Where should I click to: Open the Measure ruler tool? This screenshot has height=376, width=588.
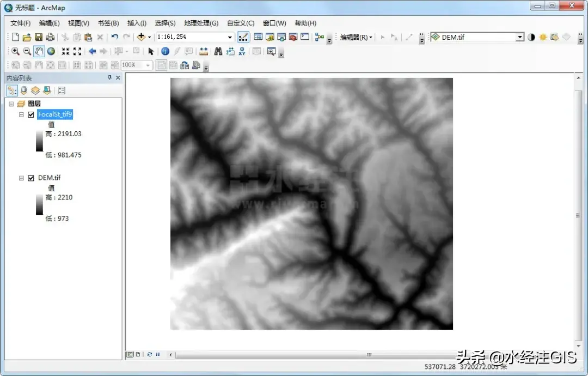click(204, 51)
